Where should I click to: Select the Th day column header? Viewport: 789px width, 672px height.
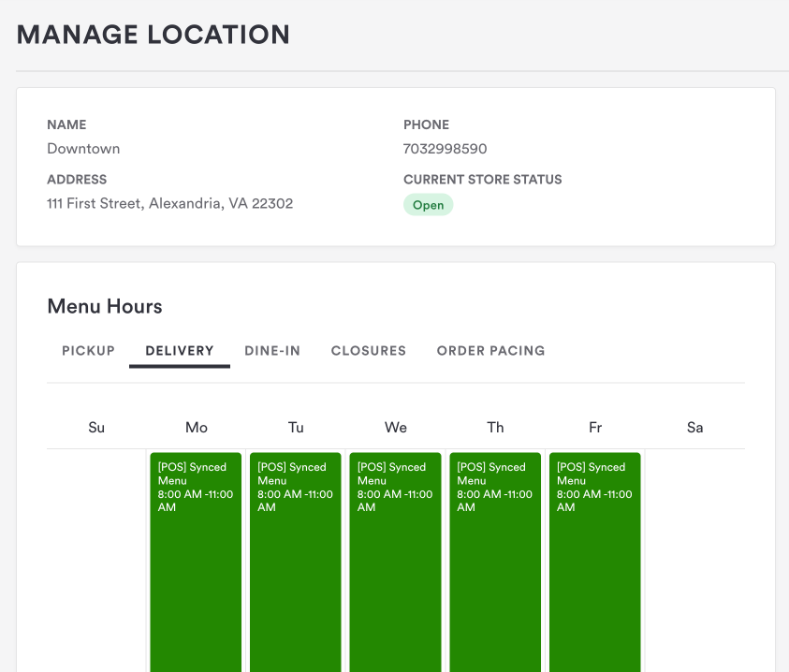(495, 428)
